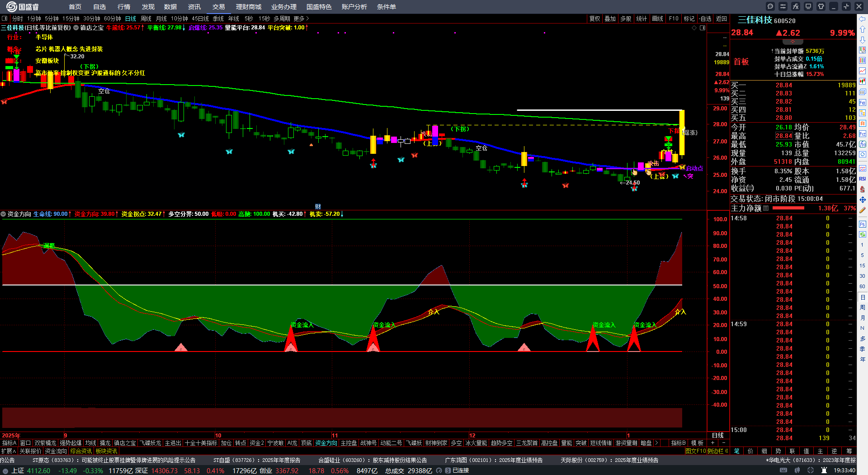Open the fx formula manager icon
The image size is (868, 475).
click(795, 6)
